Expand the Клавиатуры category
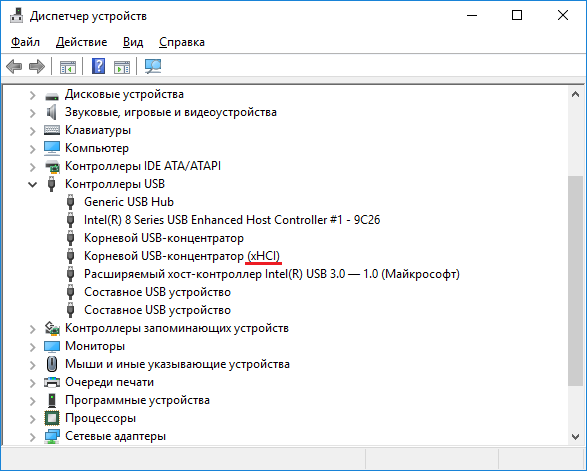 [33, 131]
